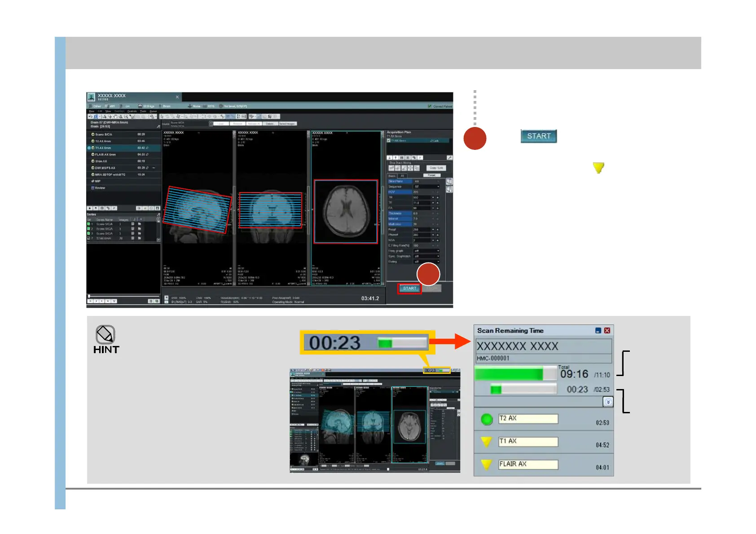The height and width of the screenshot is (534, 756).
Task: Click the coronal scout image viewport
Action: click(x=272, y=208)
